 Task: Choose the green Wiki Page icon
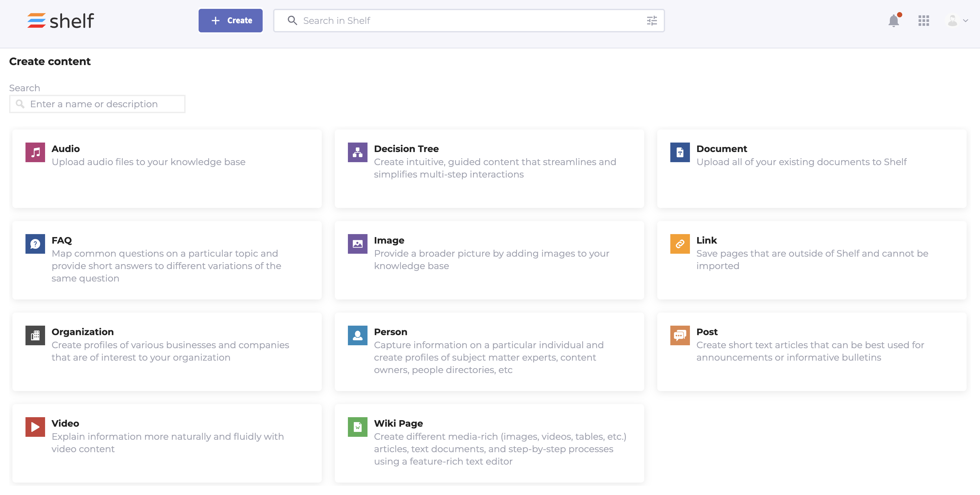coord(357,426)
